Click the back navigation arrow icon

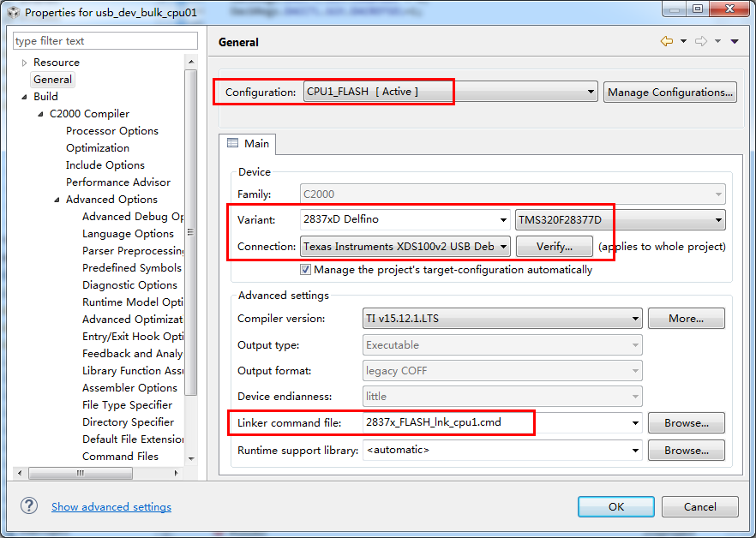[667, 41]
